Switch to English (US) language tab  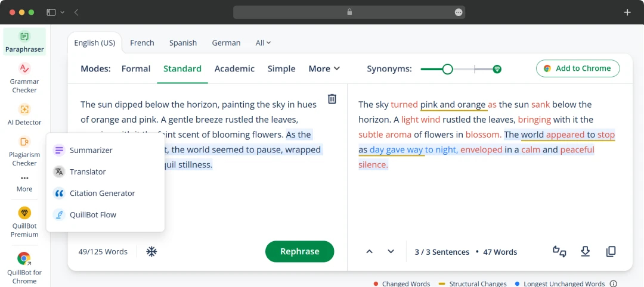pos(94,43)
